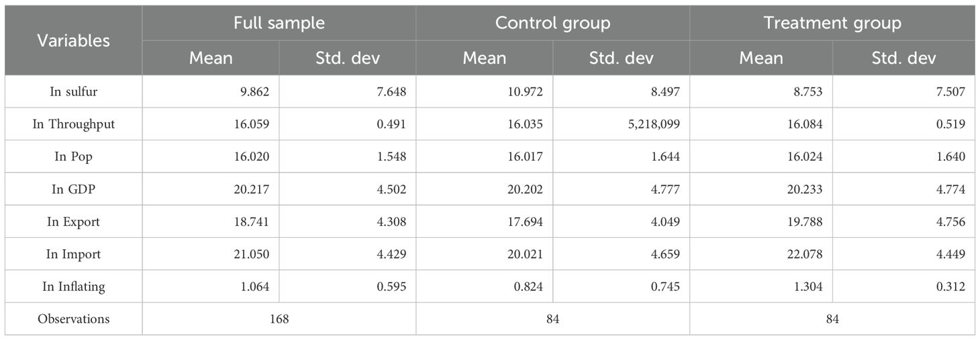Select the ln Throughput row label
The image size is (980, 340).
tap(73, 124)
